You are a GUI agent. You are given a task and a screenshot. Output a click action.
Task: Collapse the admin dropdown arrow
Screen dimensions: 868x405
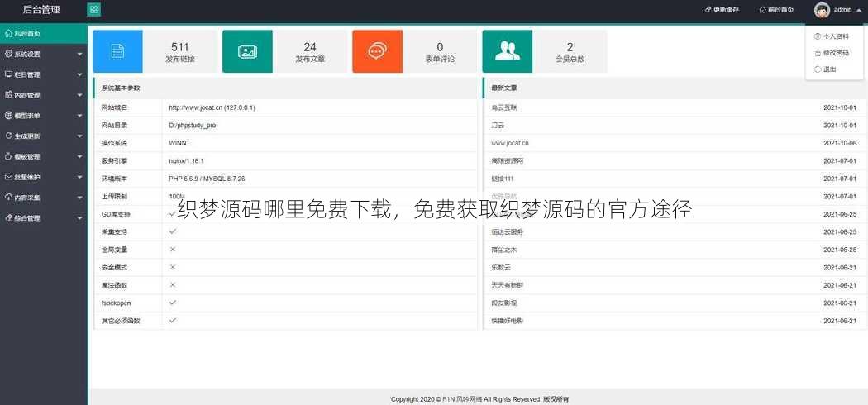pyautogui.click(x=859, y=10)
